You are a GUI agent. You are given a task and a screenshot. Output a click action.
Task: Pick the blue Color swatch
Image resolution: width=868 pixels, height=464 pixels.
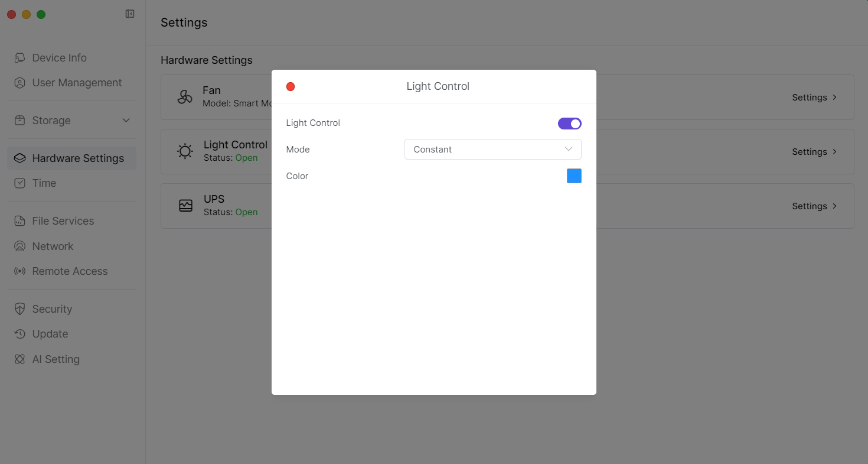(574, 176)
